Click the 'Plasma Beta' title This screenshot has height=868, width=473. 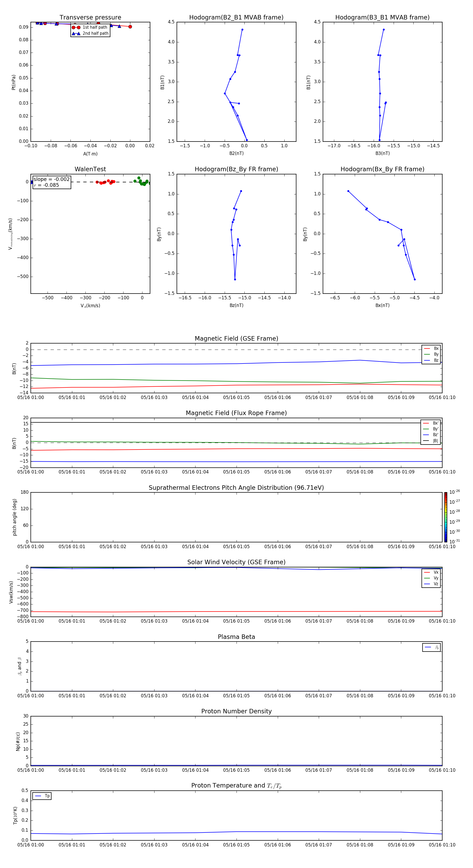click(x=236, y=637)
